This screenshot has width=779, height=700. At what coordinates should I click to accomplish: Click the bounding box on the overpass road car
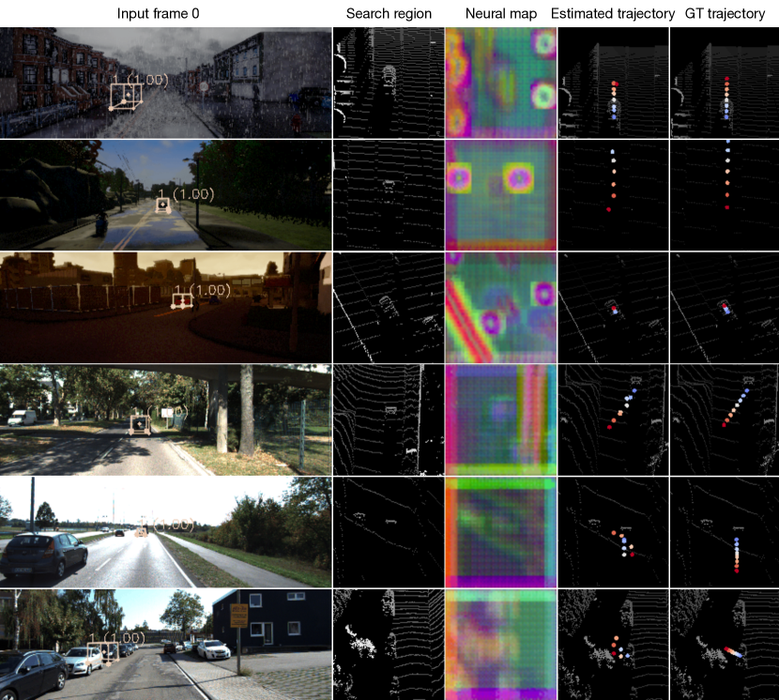(140, 425)
